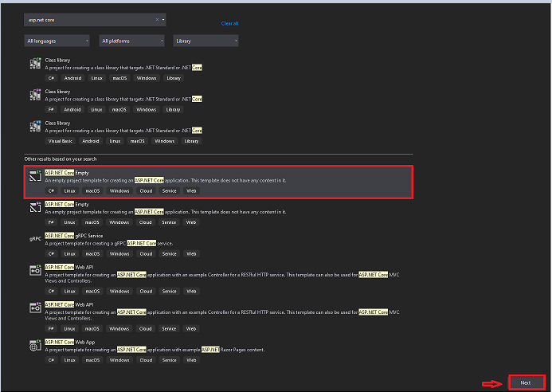Click the 'Other results based on your search' label

[61, 159]
